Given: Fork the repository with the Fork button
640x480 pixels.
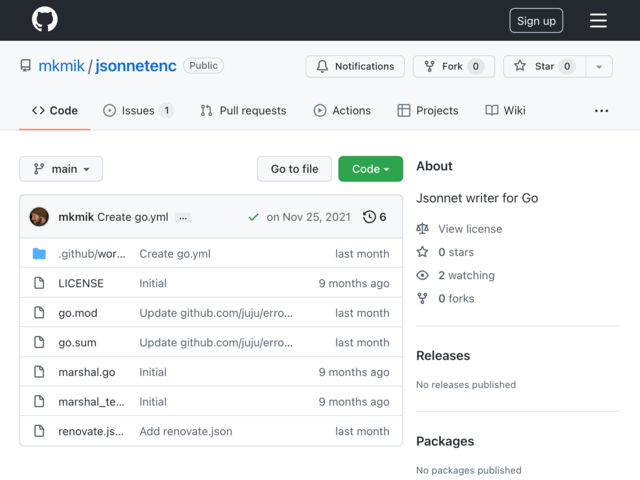Looking at the screenshot, I should click(x=454, y=66).
